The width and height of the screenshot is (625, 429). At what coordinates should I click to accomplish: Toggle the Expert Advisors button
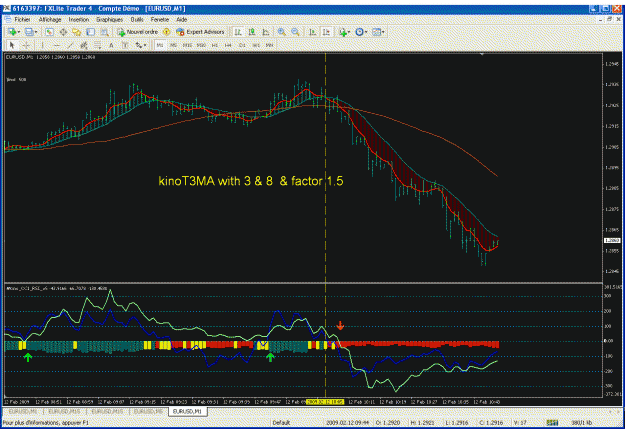pos(200,32)
